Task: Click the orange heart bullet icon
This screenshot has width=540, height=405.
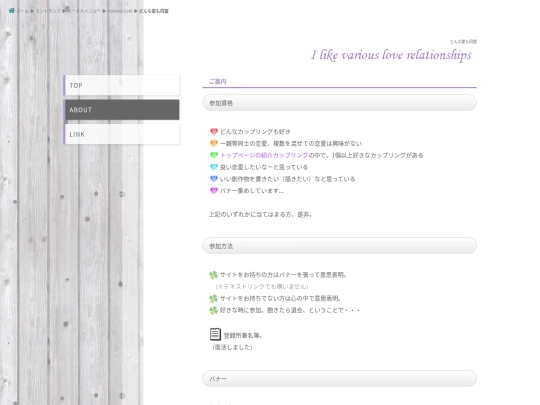Action: point(214,143)
